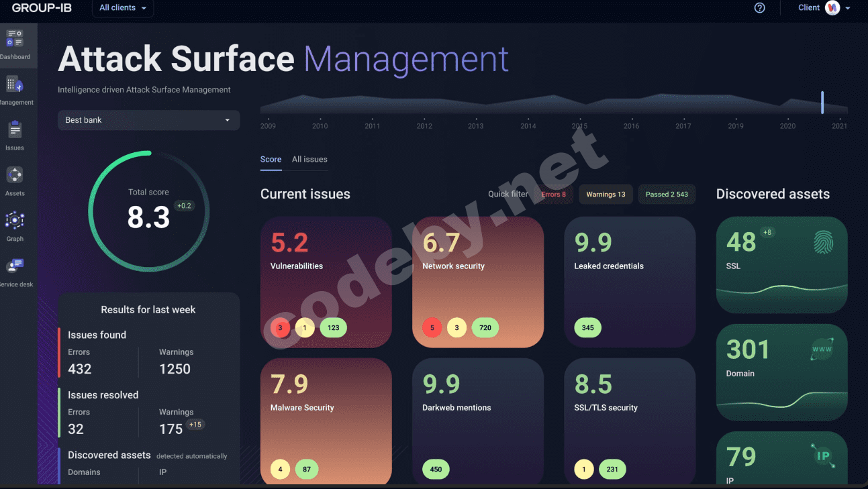The image size is (868, 489).
Task: Click green badge 123 in Vulnerabilities
Action: (334, 328)
